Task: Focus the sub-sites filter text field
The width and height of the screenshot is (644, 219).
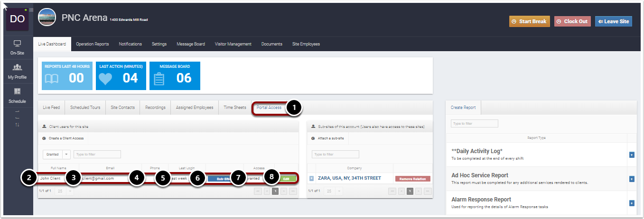Action: (x=336, y=154)
